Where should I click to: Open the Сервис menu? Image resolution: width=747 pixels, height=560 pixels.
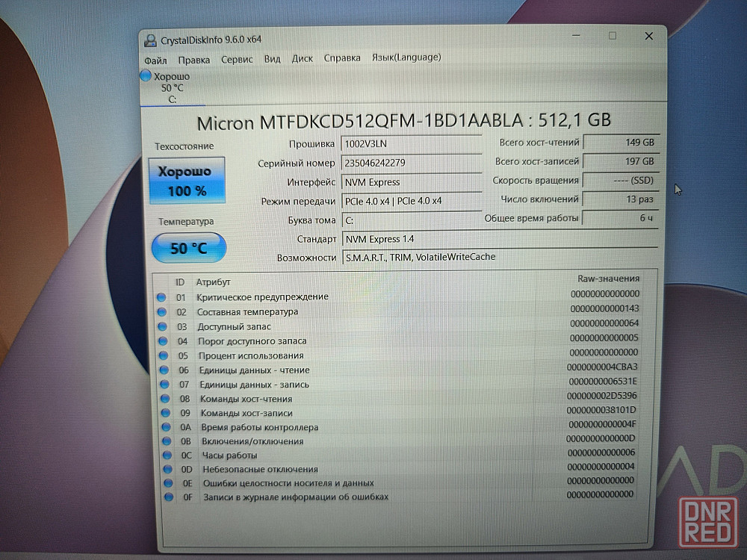point(237,60)
